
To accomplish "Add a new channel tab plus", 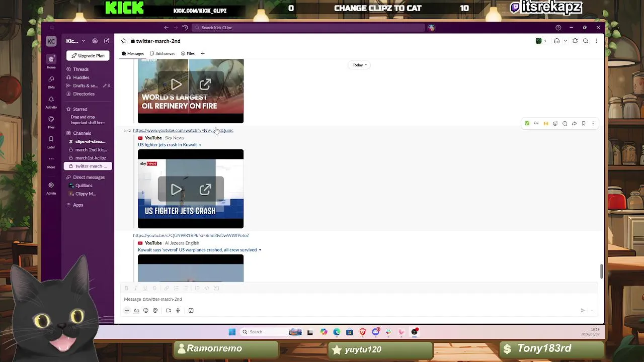I will point(203,53).
